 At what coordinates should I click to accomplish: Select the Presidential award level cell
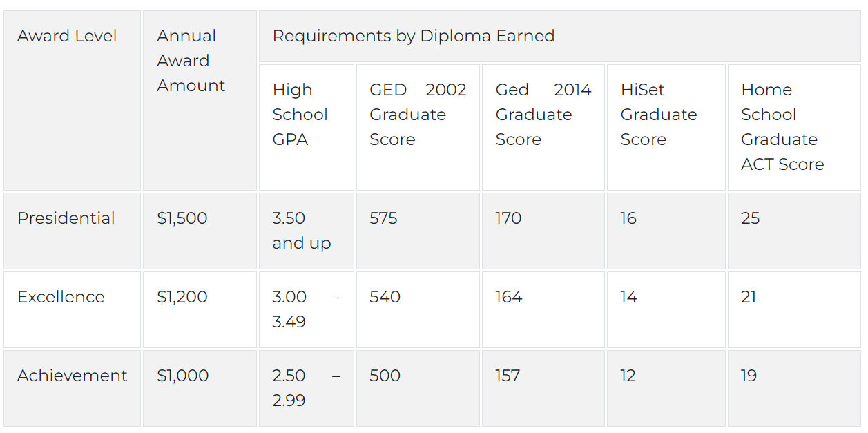[x=72, y=231]
